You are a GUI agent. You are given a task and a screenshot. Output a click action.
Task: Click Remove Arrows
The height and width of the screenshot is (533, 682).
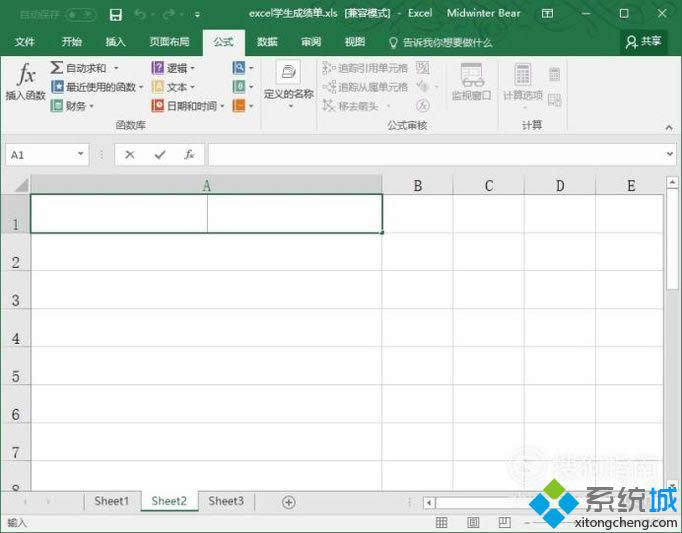[351, 106]
